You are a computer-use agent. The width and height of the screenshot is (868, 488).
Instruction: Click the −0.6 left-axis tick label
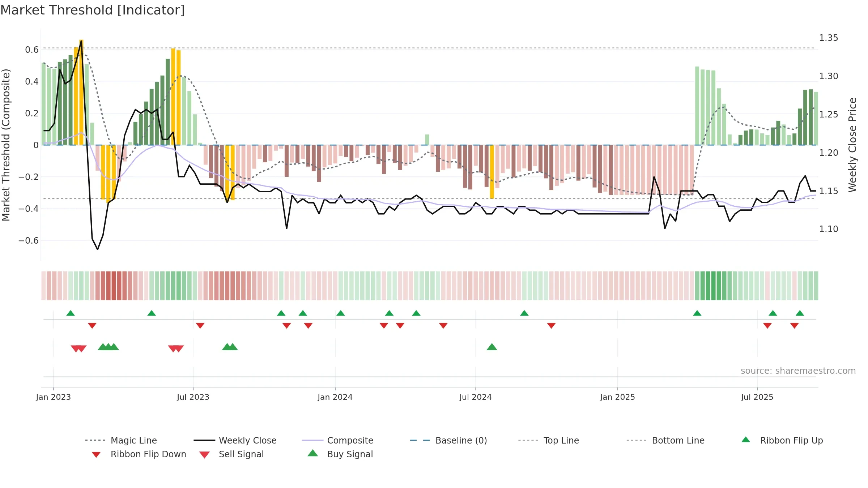pyautogui.click(x=29, y=241)
